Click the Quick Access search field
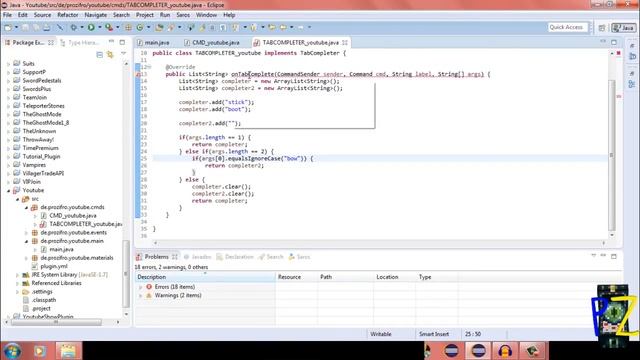This screenshot has width=640, height=360. click(x=568, y=27)
